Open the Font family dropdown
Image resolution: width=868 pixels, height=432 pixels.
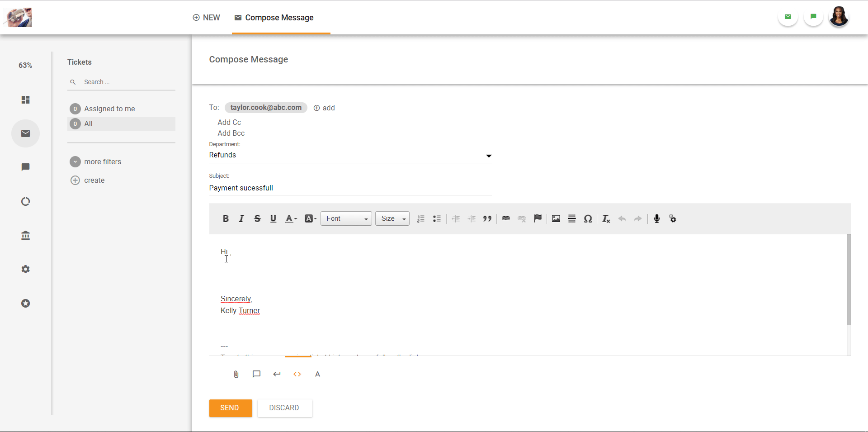coord(346,218)
